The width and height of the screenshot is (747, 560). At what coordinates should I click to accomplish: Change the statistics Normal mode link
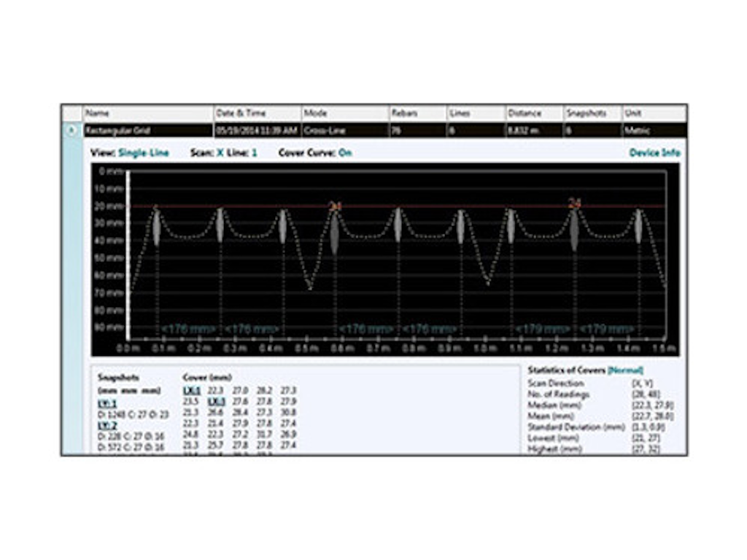pyautogui.click(x=627, y=370)
